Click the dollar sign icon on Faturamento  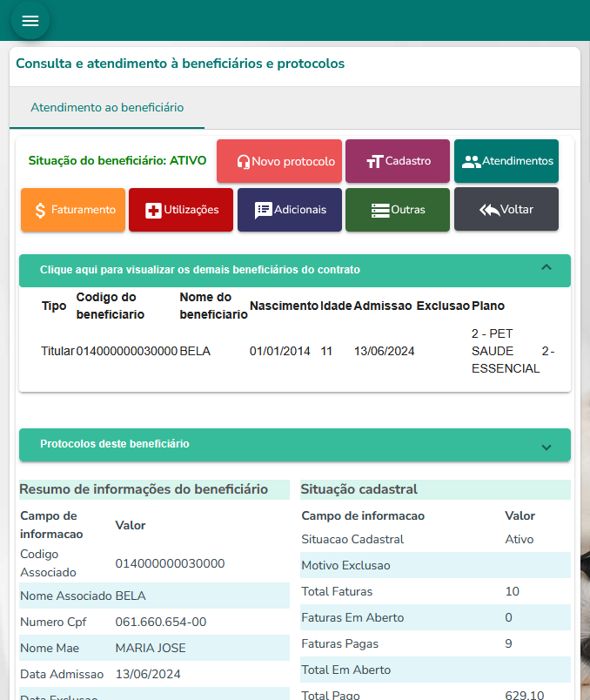click(41, 211)
